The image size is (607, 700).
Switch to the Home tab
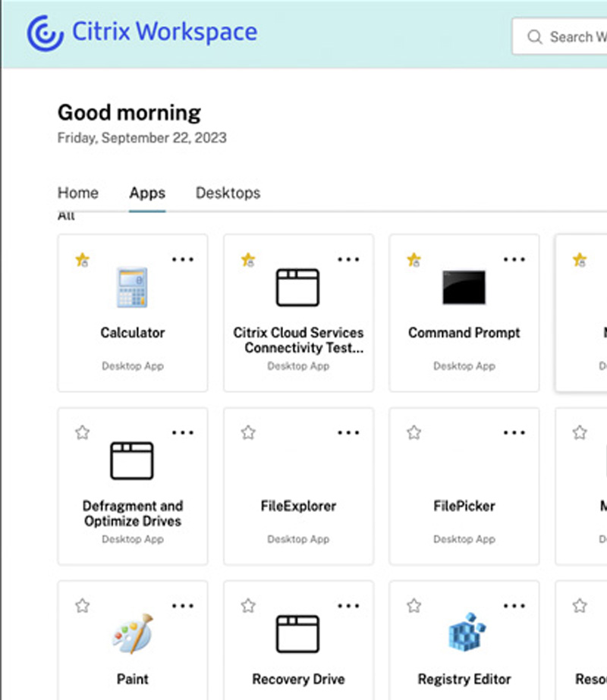pyautogui.click(x=78, y=193)
